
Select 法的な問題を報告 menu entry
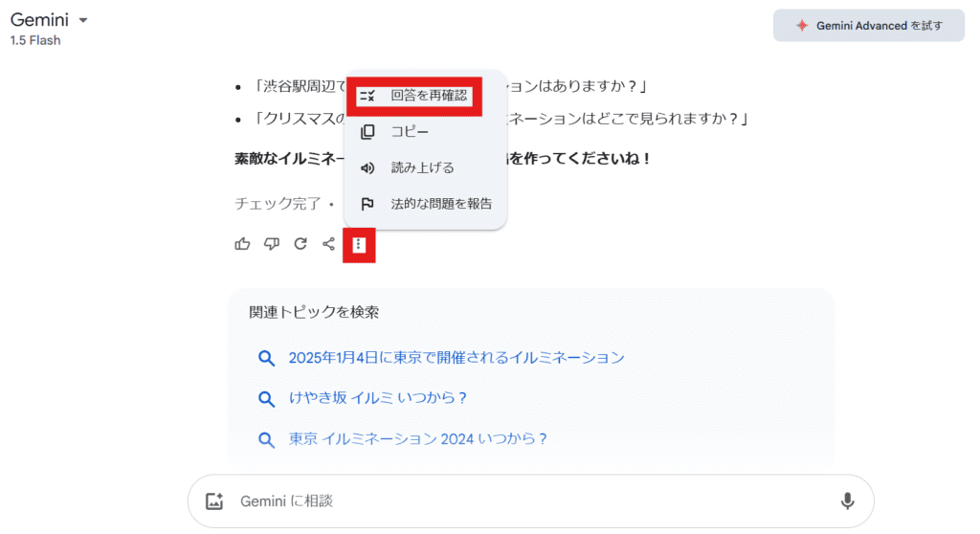click(x=441, y=204)
